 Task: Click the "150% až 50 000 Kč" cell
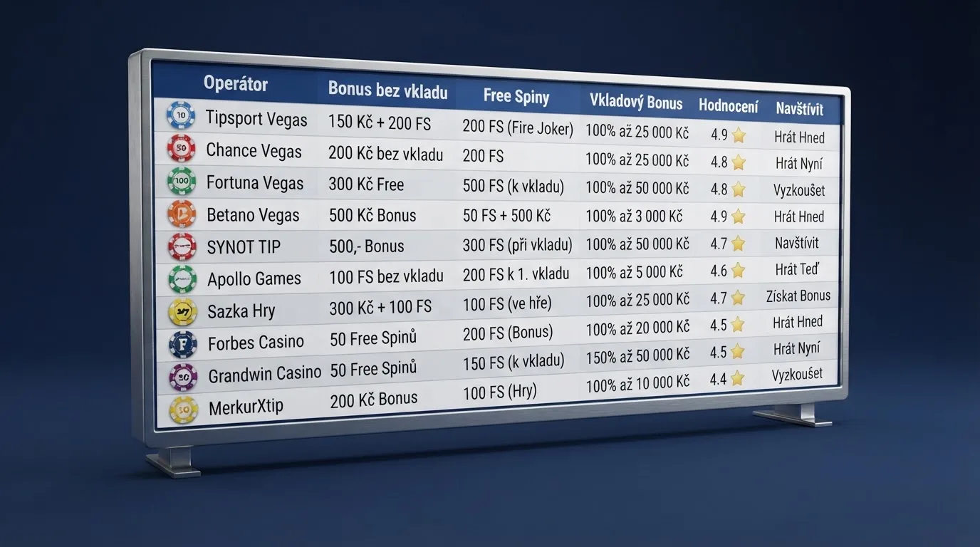tap(637, 355)
